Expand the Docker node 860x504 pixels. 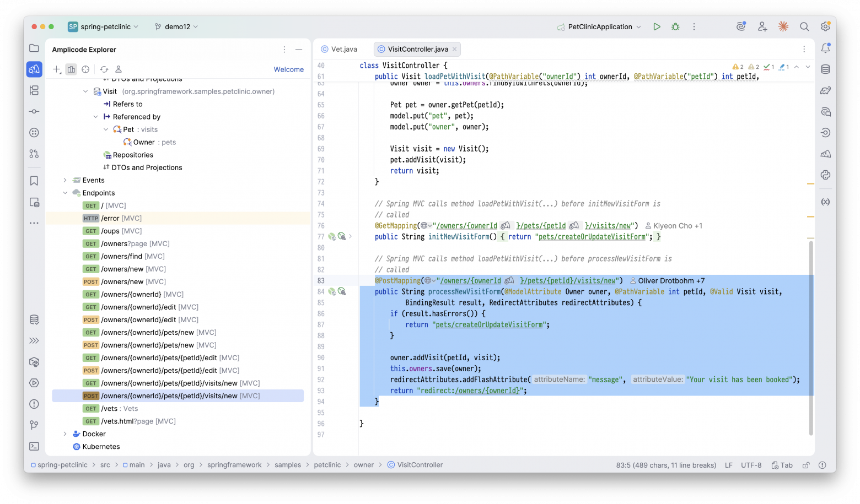coord(65,434)
